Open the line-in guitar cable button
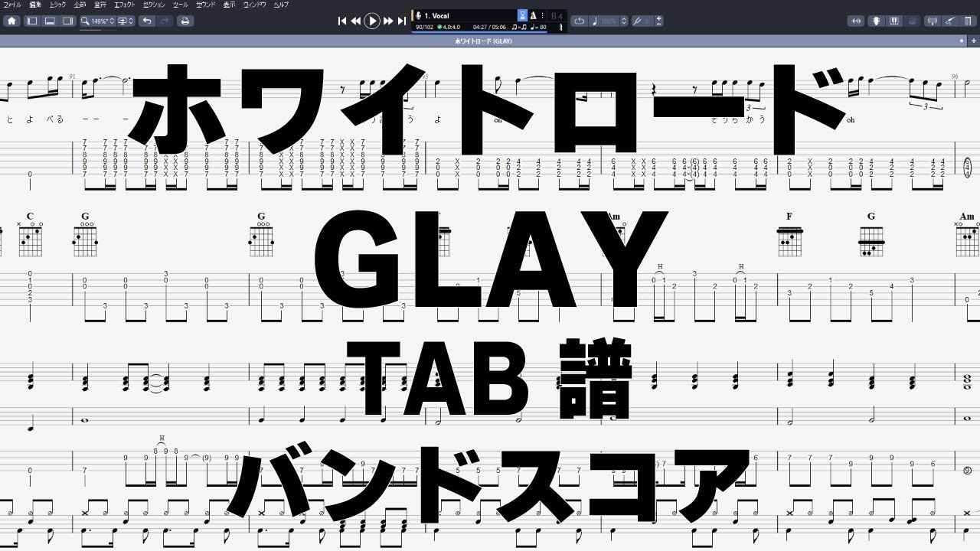The width and height of the screenshot is (980, 551). click(949, 21)
